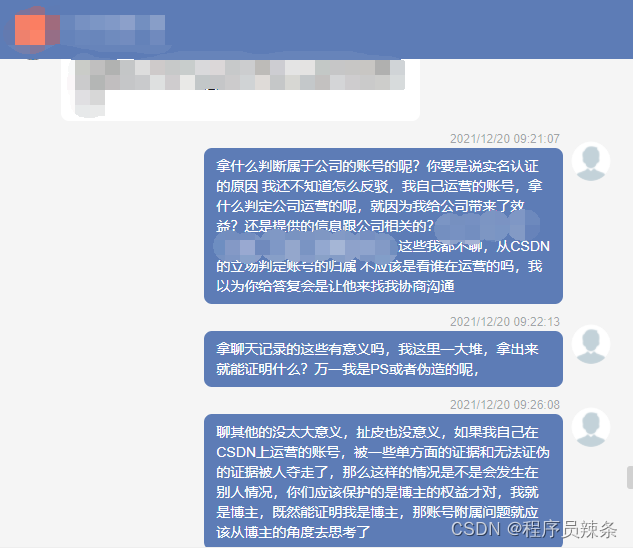Click the scrollbar thumb at right edge
This screenshot has width=633, height=548.
[630, 477]
